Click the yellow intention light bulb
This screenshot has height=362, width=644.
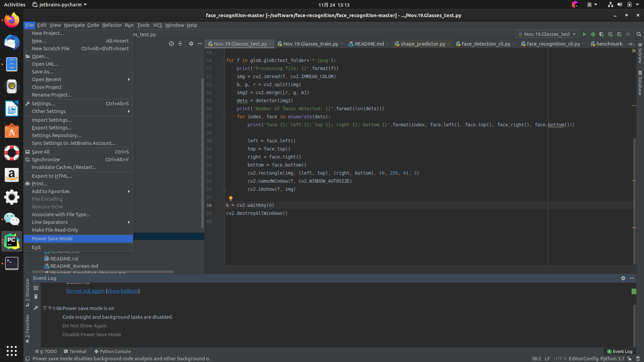tap(230, 198)
